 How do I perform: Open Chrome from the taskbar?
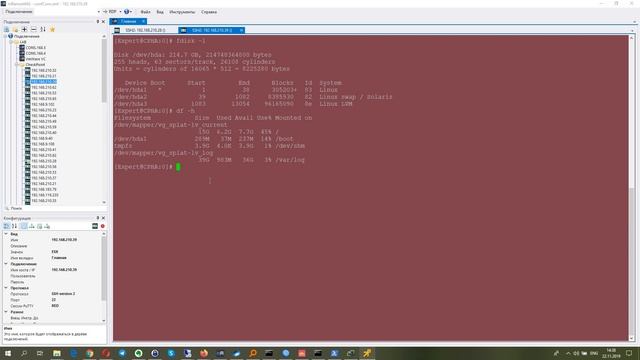(89, 353)
